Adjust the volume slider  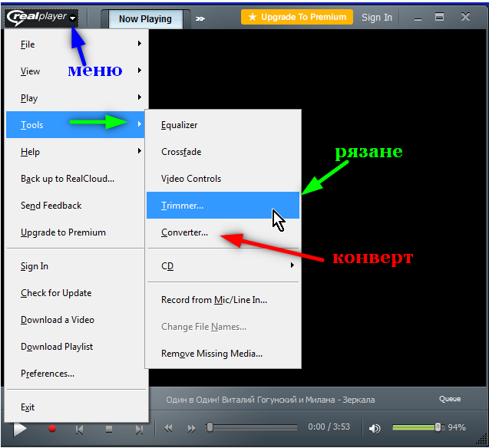[415, 427]
